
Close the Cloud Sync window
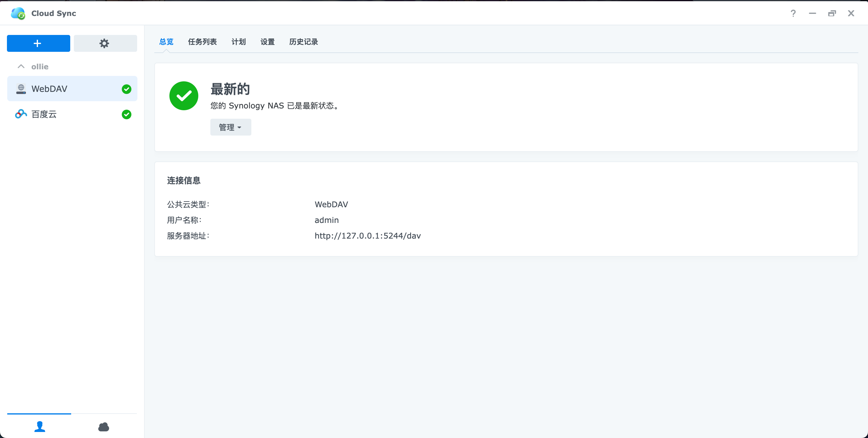pos(851,13)
